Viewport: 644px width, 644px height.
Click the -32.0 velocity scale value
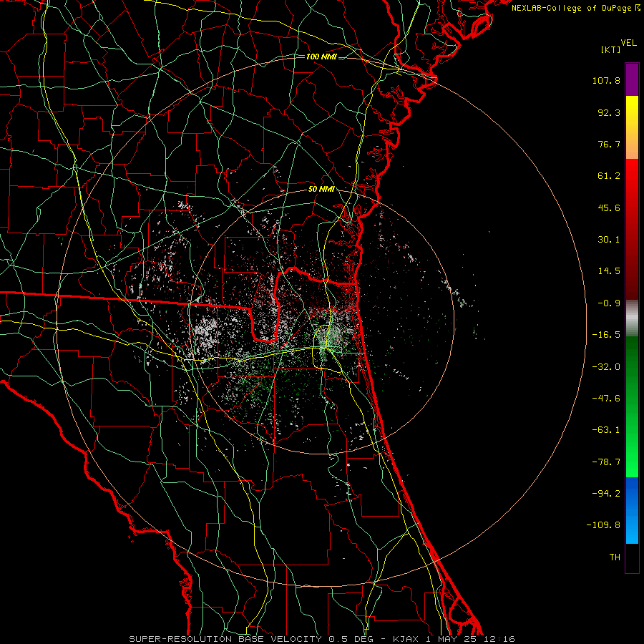[x=606, y=367]
